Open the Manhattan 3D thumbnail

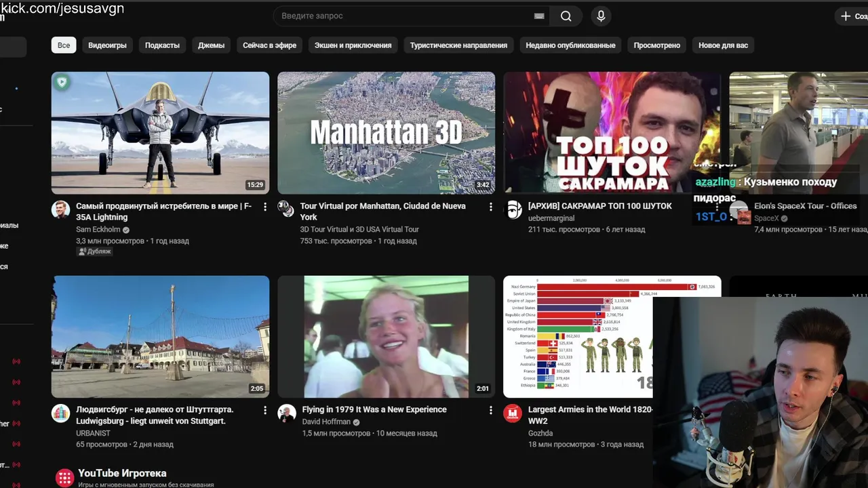(386, 133)
